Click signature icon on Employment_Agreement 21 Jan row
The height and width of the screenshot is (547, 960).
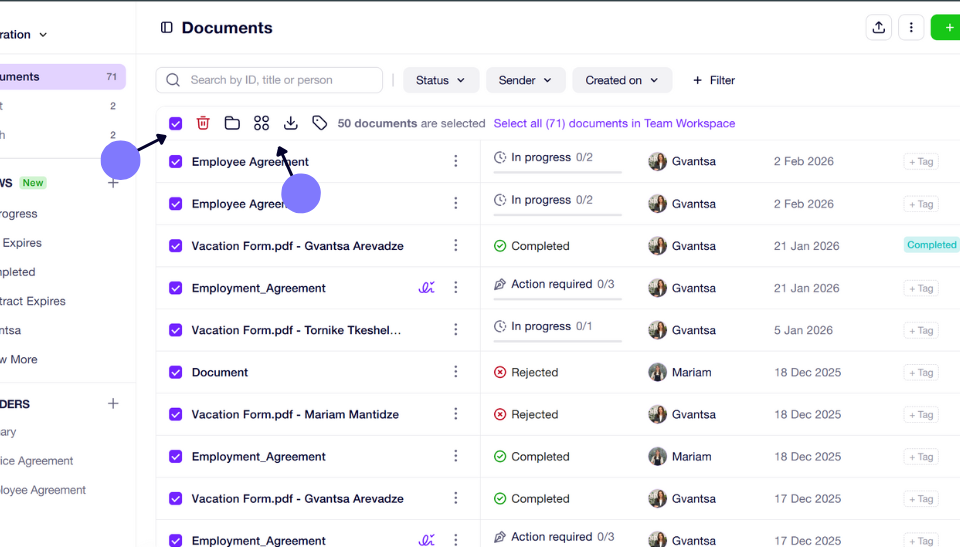click(427, 287)
